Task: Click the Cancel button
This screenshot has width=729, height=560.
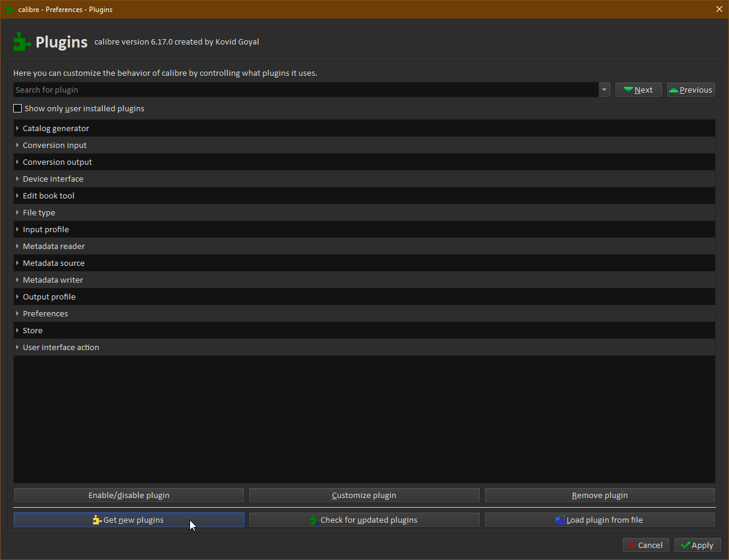Action: point(646,545)
